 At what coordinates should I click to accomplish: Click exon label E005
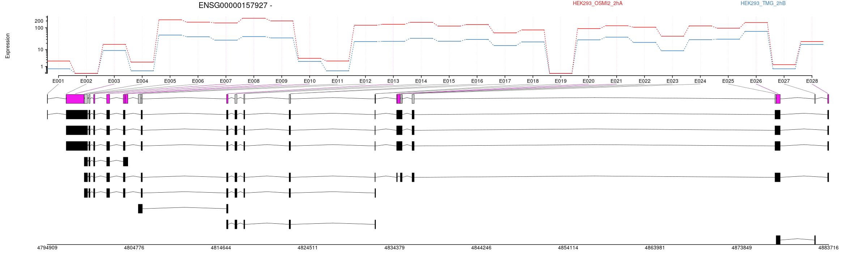(x=170, y=81)
